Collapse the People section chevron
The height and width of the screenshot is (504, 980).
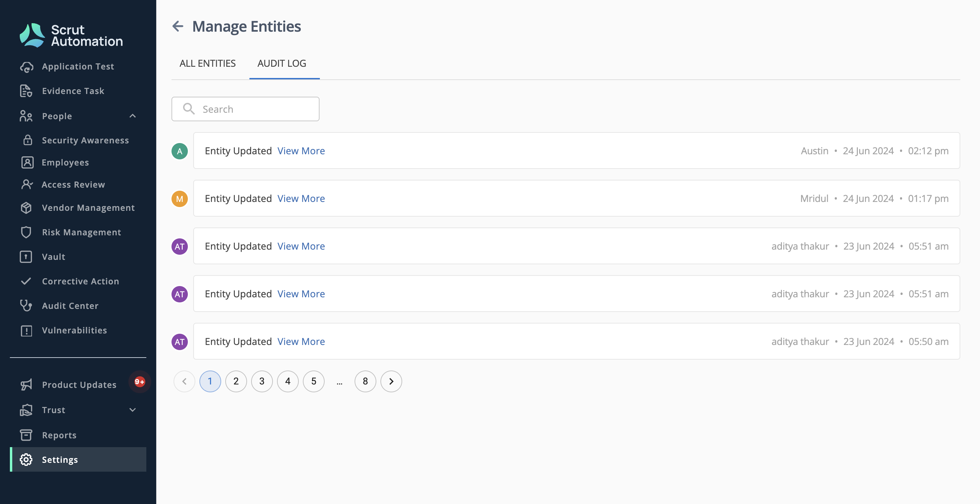click(x=132, y=116)
